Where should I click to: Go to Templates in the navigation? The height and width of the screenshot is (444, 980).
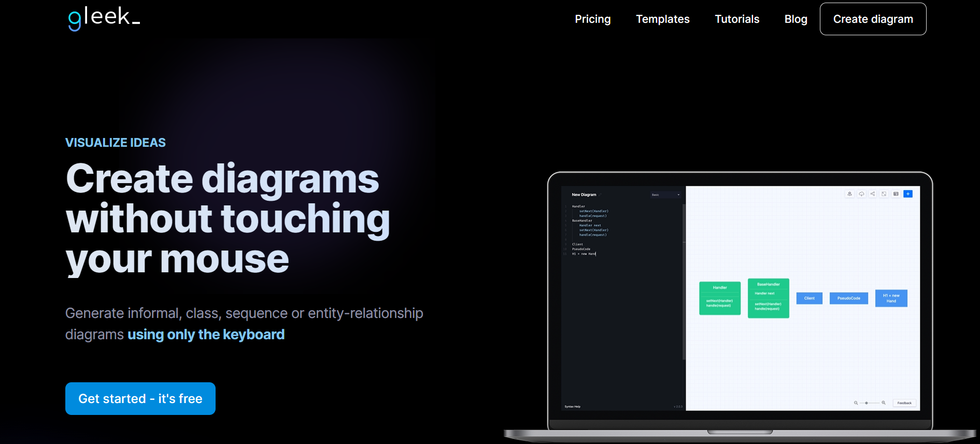662,19
